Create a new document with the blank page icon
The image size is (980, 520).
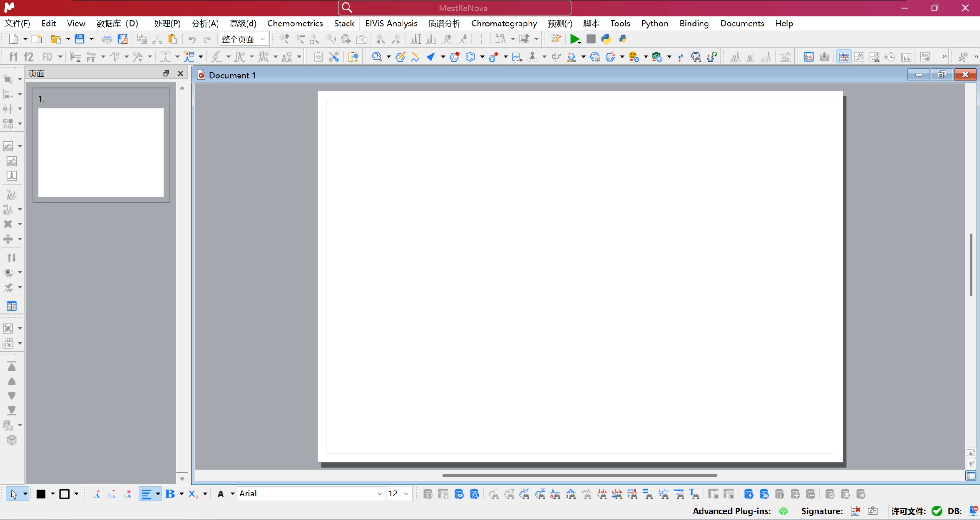[13, 39]
